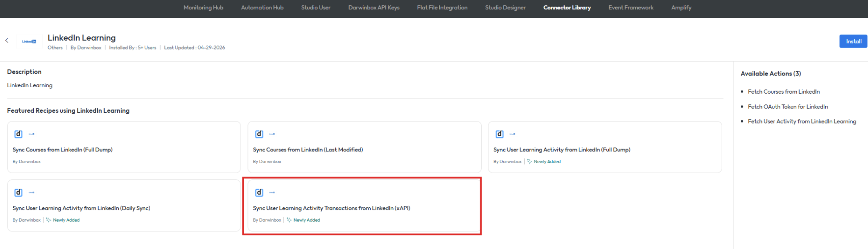Open the Studio Designer tab
This screenshot has height=249, width=868.
tap(505, 7)
